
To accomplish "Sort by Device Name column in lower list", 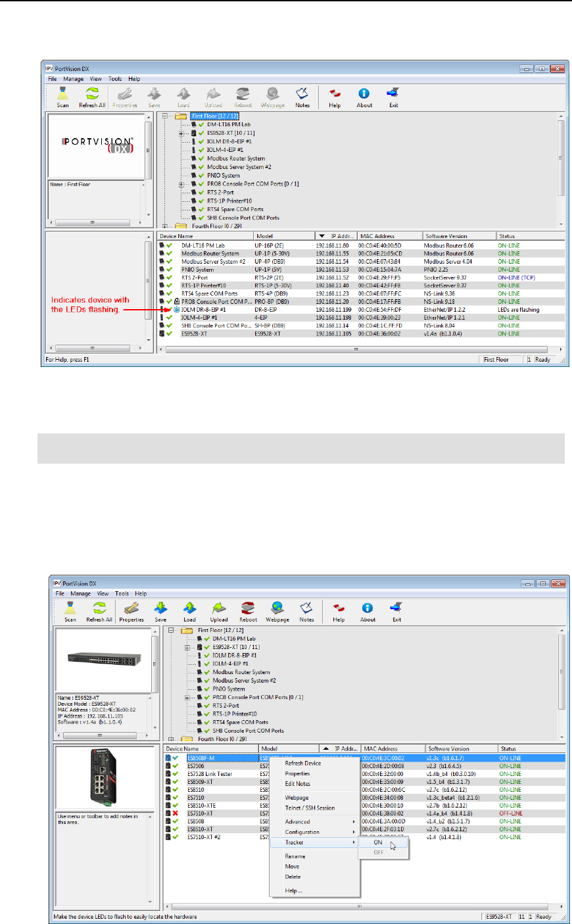I will pos(210,748).
